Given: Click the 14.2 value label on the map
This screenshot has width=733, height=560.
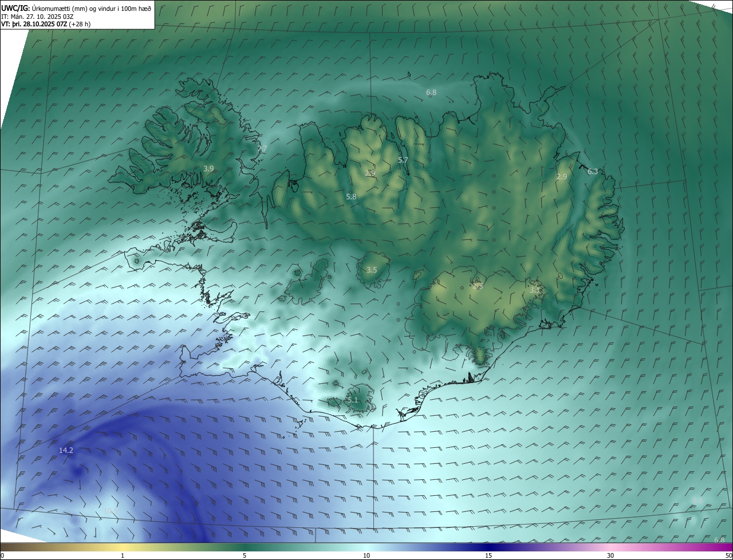Looking at the screenshot, I should coord(66,451).
